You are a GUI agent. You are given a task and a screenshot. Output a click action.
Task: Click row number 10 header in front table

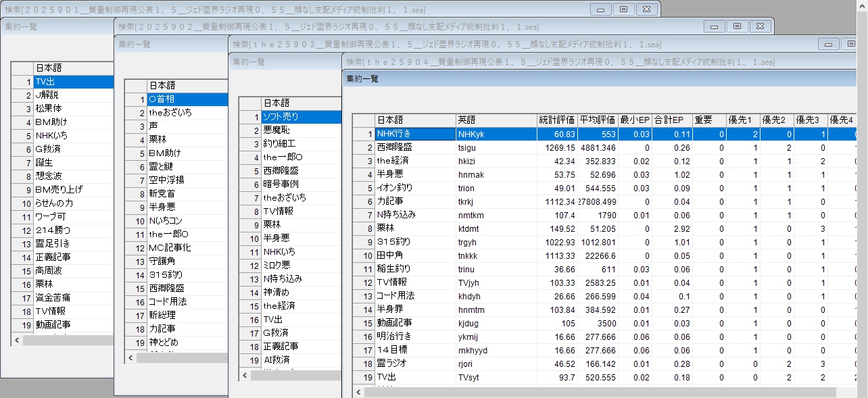[x=364, y=255]
